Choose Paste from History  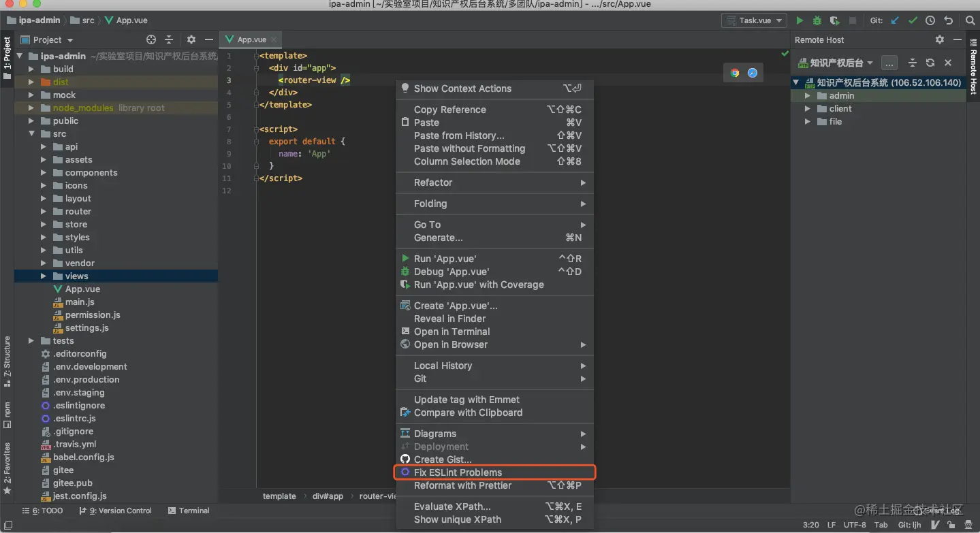(x=494, y=135)
